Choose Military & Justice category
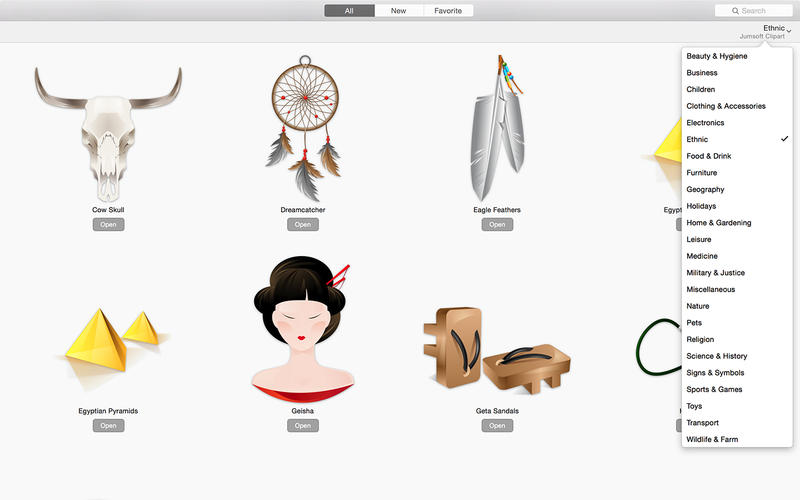Screen dimensions: 800x500 [x=737, y=273]
